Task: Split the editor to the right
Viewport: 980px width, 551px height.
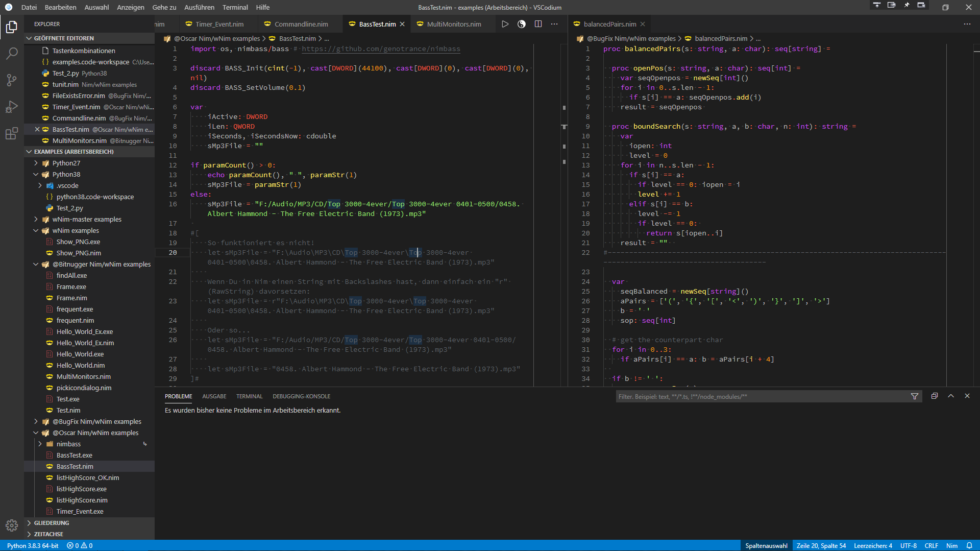Action: tap(538, 24)
